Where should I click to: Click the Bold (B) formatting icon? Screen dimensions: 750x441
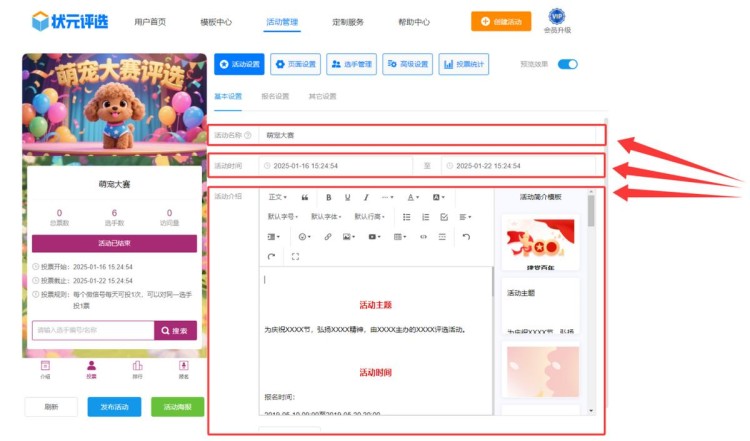329,197
